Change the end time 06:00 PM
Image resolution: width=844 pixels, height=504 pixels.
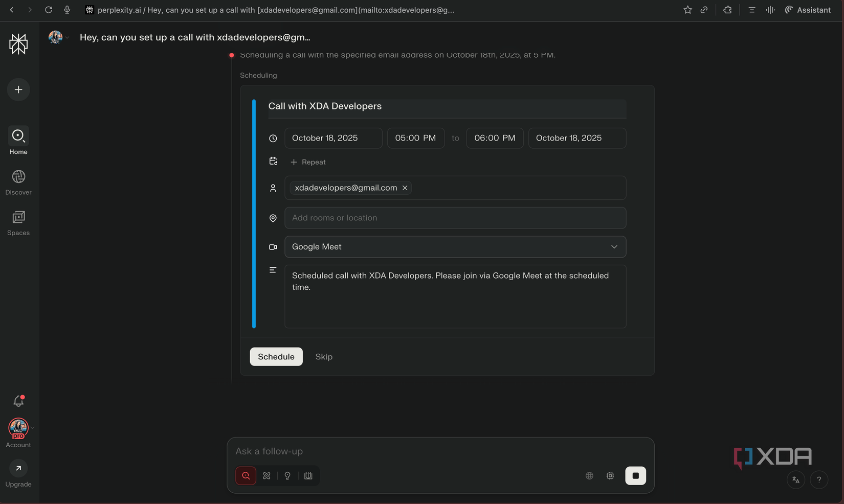pos(495,138)
